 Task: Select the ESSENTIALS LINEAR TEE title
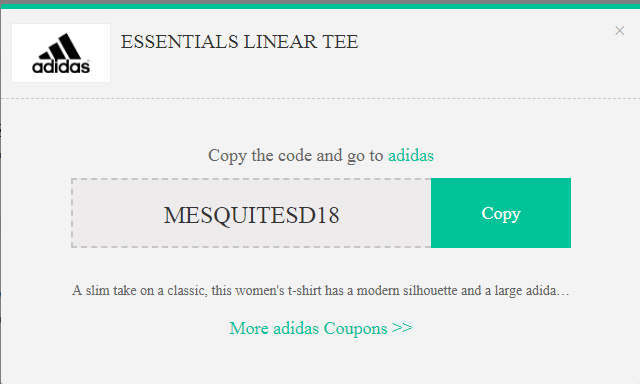click(x=240, y=42)
